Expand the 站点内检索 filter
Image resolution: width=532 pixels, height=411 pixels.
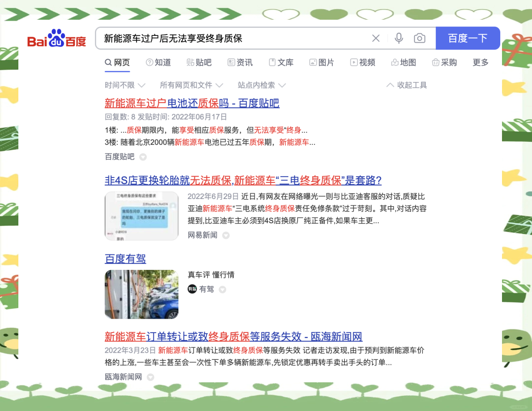tap(262, 85)
